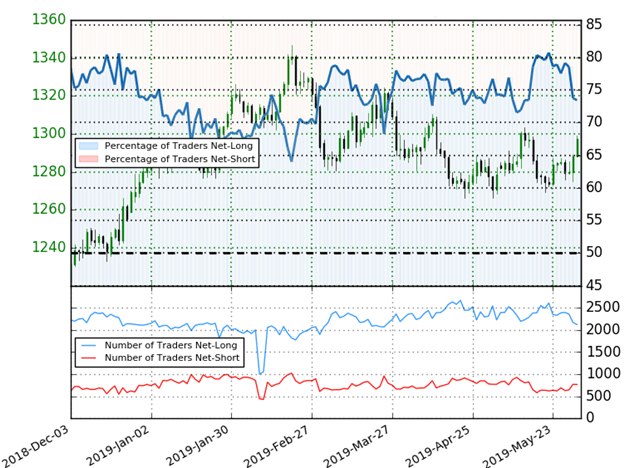Click the 1500 traders axis label
Viewport: 624px width, 468px height.
tap(603, 352)
